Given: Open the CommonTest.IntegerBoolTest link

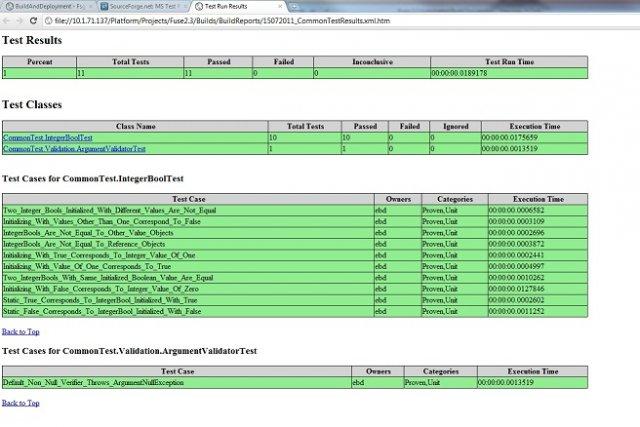Looking at the screenshot, I should [x=47, y=137].
